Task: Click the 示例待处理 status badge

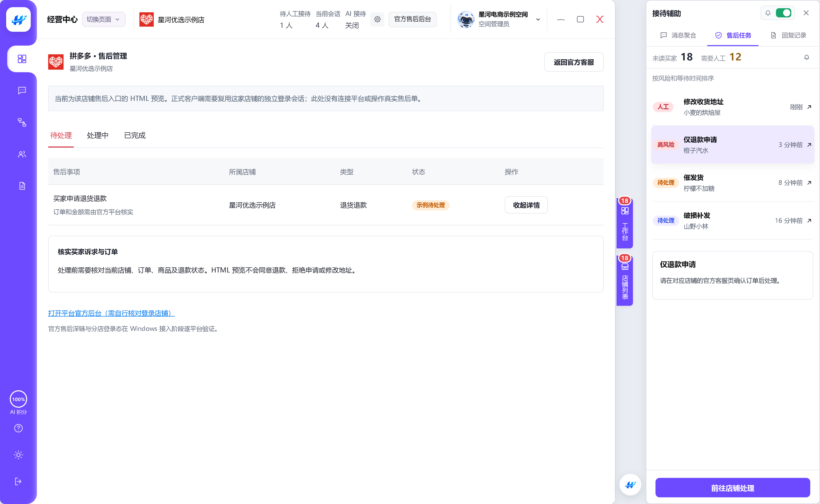Action: coord(430,205)
